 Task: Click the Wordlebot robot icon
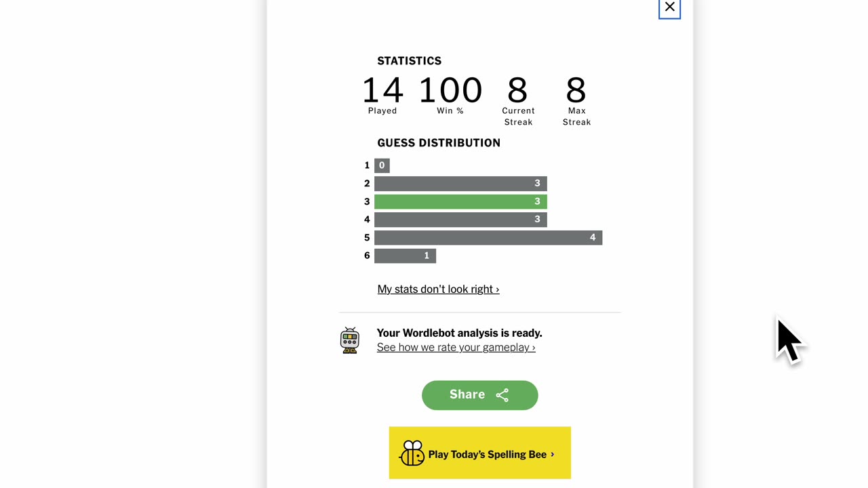coord(350,340)
